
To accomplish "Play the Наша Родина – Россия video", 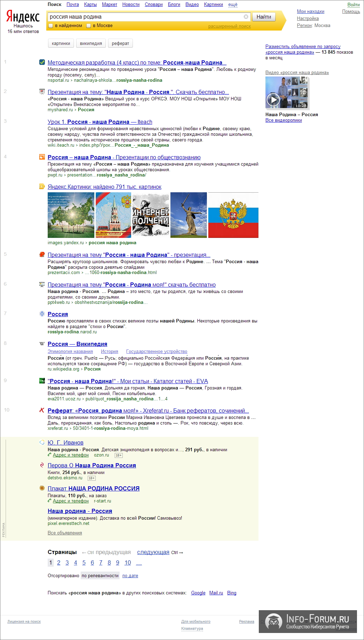I will [x=273, y=100].
